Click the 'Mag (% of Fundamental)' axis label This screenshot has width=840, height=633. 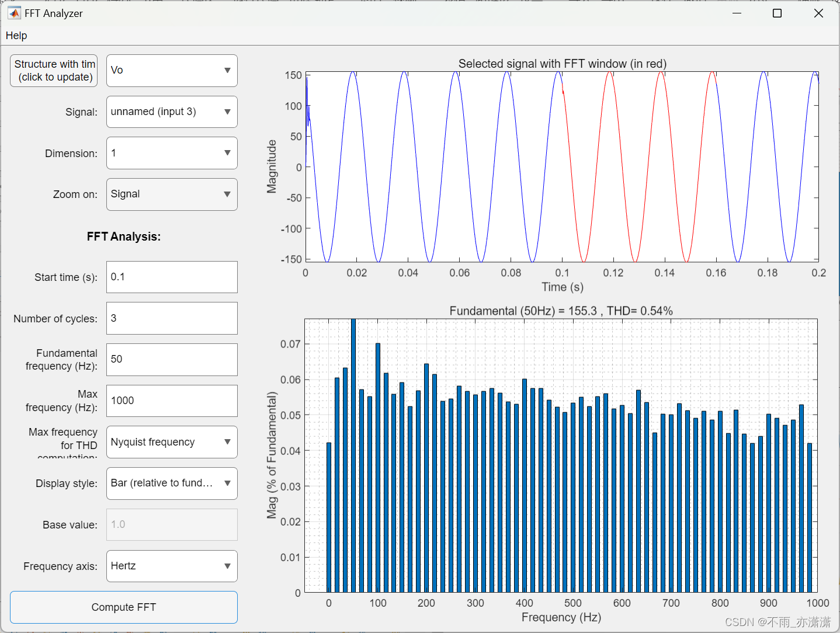tap(272, 455)
